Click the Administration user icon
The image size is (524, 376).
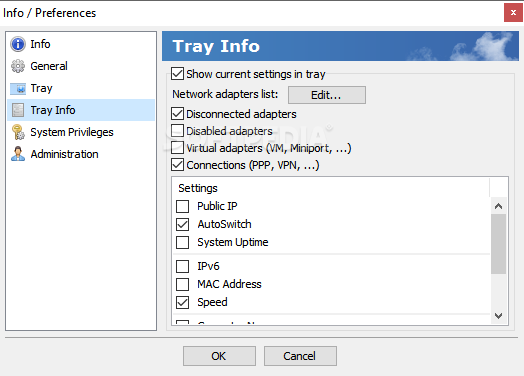tap(18, 154)
